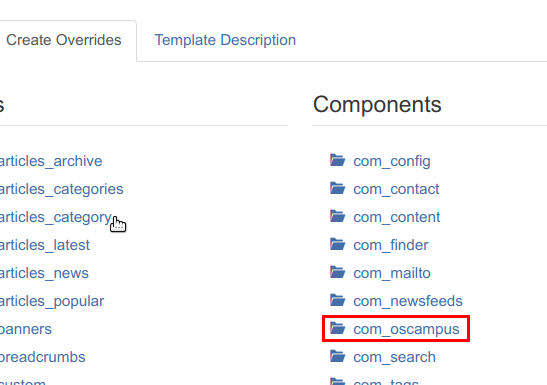This screenshot has width=547, height=385.
Task: Click the com_content folder icon
Action: pyautogui.click(x=337, y=216)
